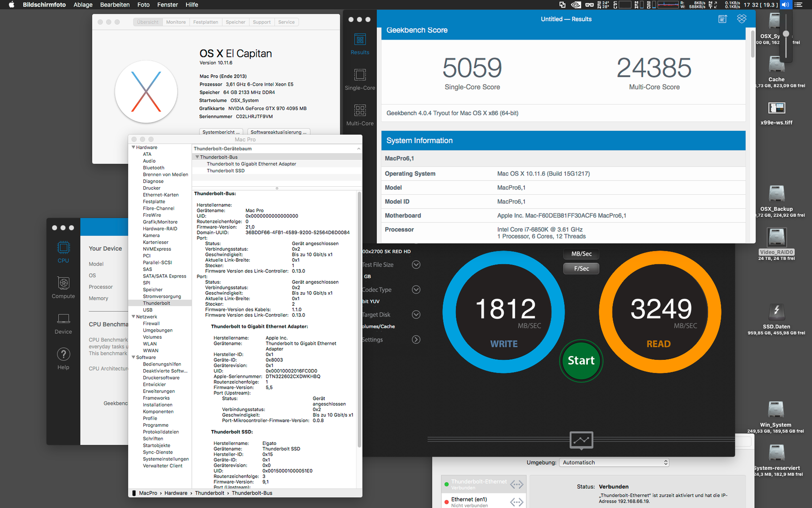Viewport: 812px width, 508px height.
Task: Select Thunderbolt to Gigabit Ethernet Adapter in tree
Action: [x=251, y=164]
